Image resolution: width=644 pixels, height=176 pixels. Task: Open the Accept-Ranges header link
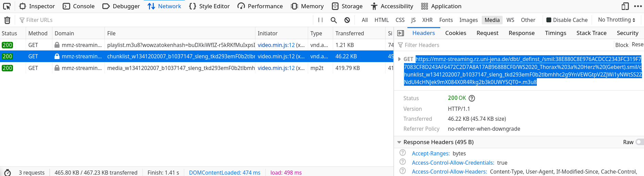[x=430, y=153]
